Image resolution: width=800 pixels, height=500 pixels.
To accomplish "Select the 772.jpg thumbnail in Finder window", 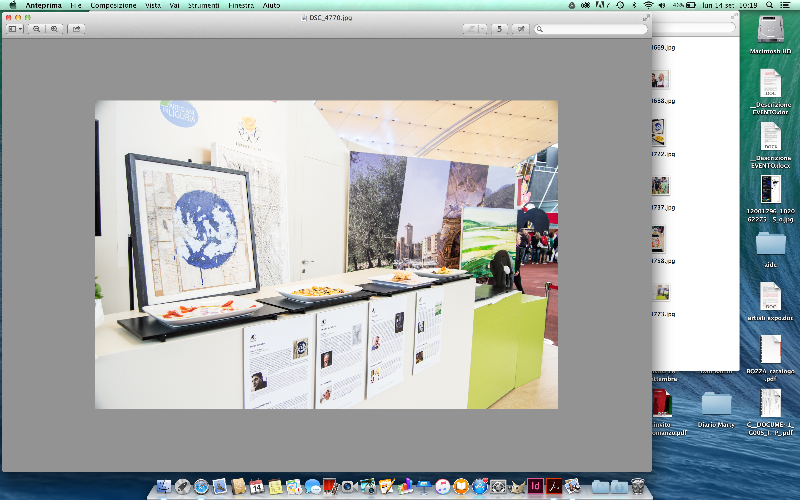I will [658, 132].
